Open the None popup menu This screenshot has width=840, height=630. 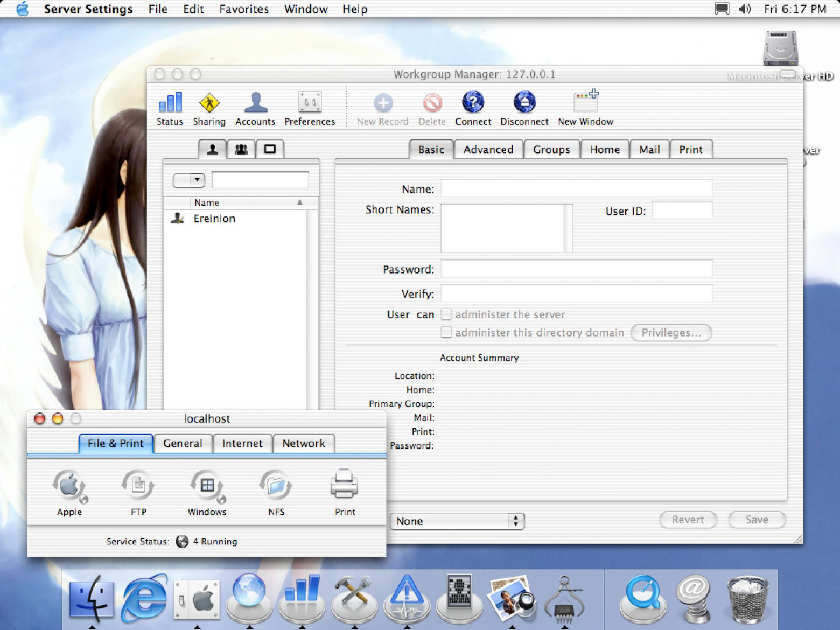(457, 521)
